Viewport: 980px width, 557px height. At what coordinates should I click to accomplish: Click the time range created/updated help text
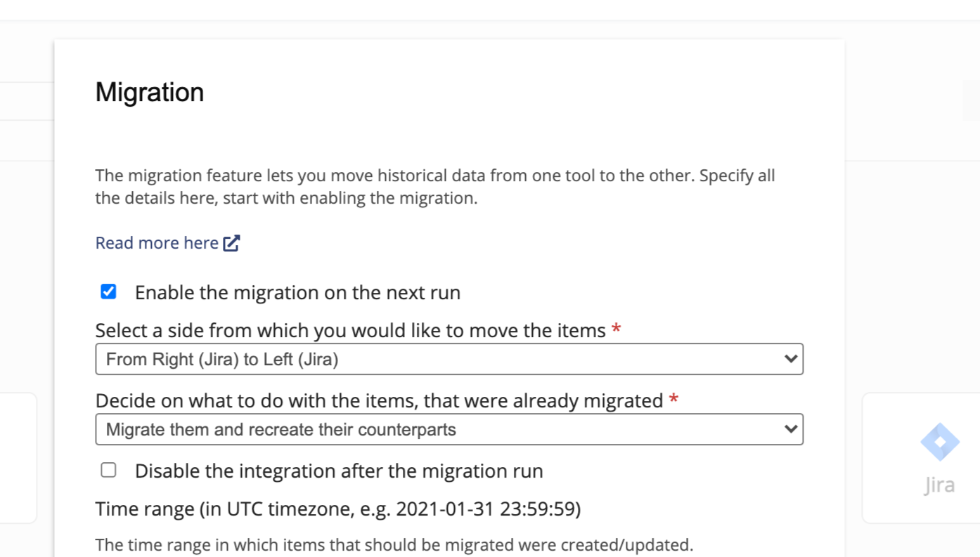394,545
